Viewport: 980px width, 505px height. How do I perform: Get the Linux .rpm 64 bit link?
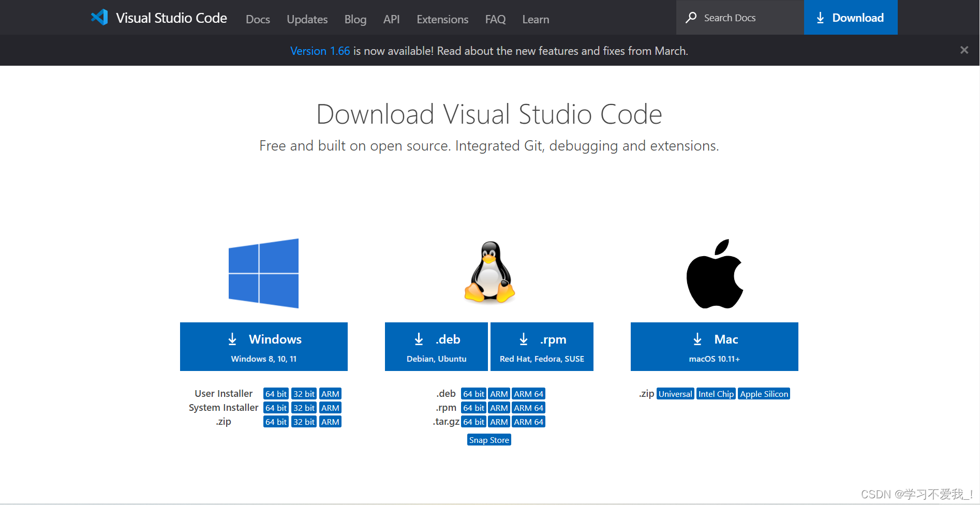coord(473,408)
